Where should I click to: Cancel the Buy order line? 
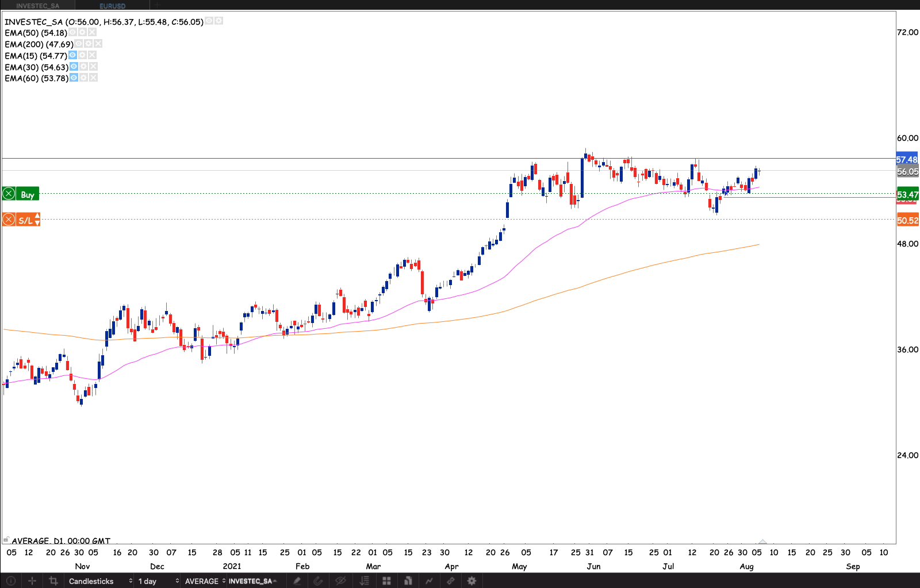[9, 194]
